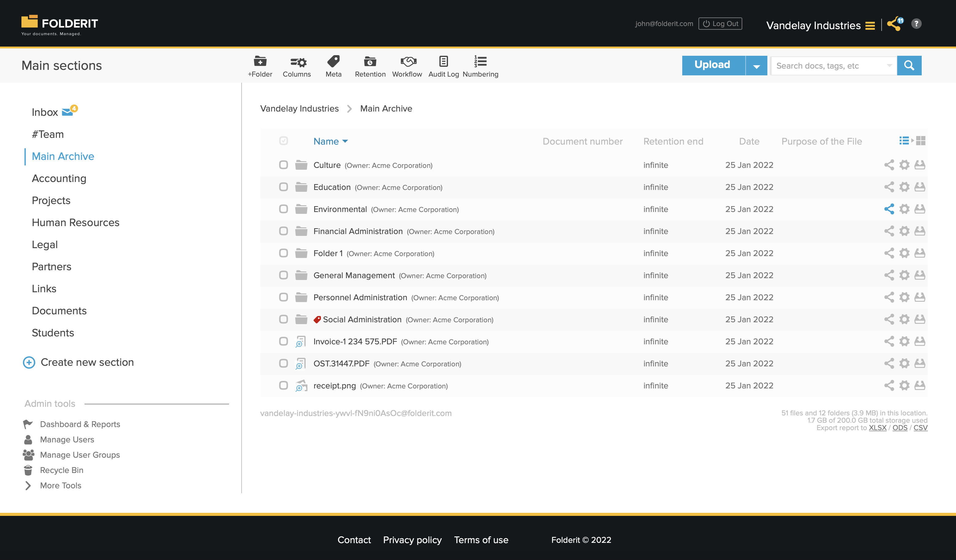Click the Upload button

(713, 65)
